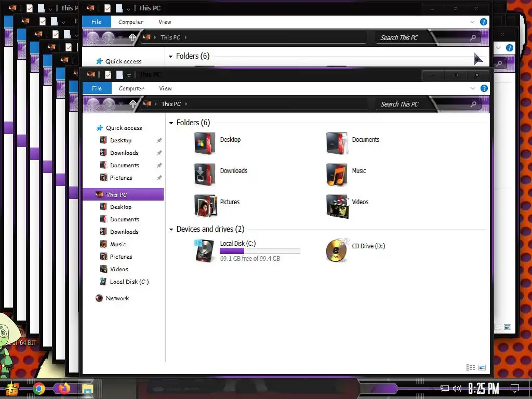The width and height of the screenshot is (532, 399).
Task: Open the Computer tab in front window
Action: (131, 88)
